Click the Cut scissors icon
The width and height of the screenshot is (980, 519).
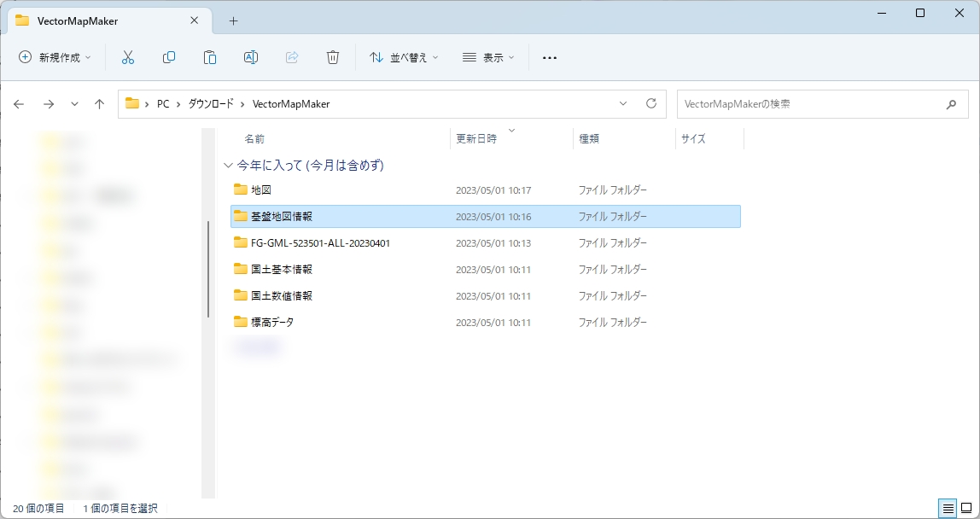pos(128,57)
